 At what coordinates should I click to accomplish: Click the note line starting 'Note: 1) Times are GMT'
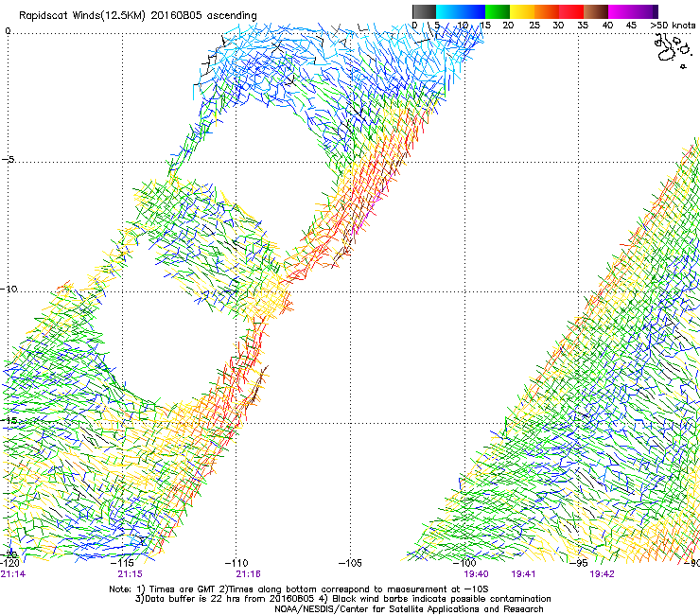299,589
